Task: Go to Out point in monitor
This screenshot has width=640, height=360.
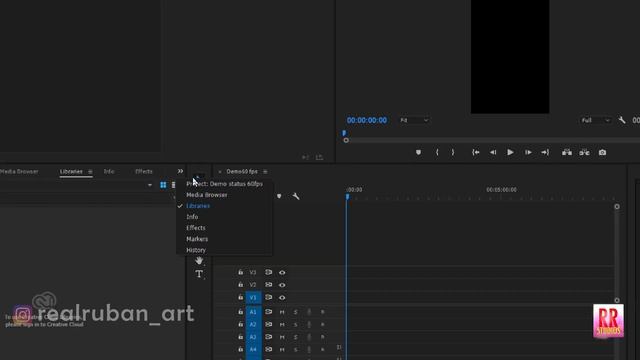Action: point(545,152)
